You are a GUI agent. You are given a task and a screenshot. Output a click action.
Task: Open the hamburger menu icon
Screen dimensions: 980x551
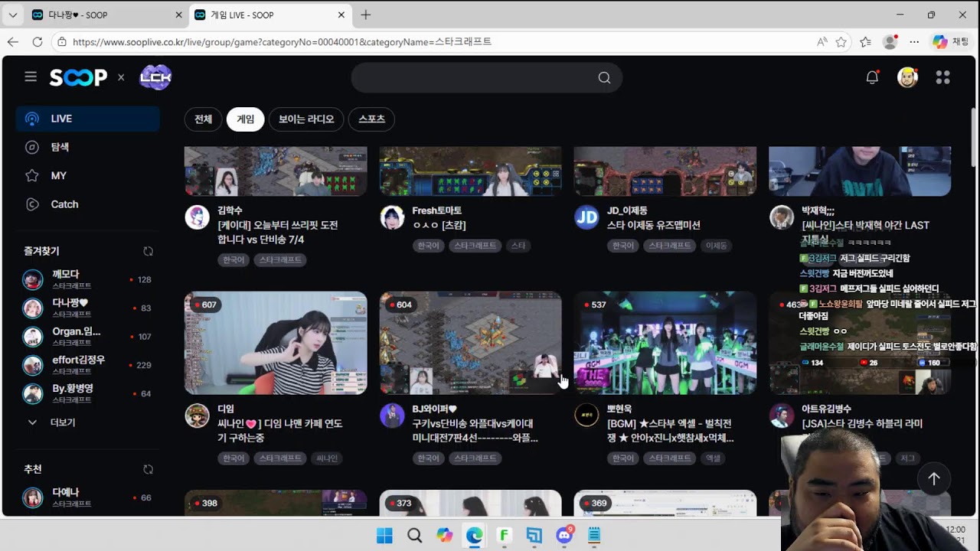(31, 77)
